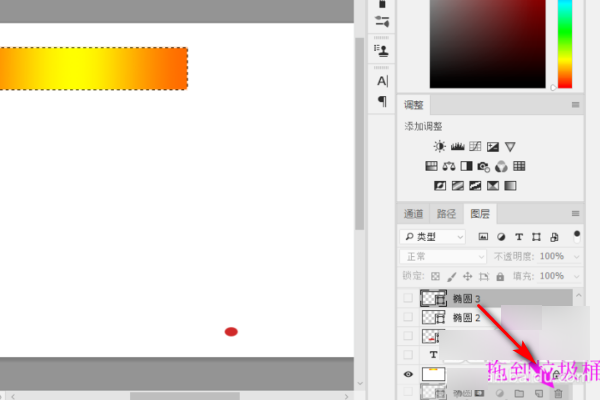Pick a color in the color field
Screen dimensions: 600x400
tap(488, 44)
